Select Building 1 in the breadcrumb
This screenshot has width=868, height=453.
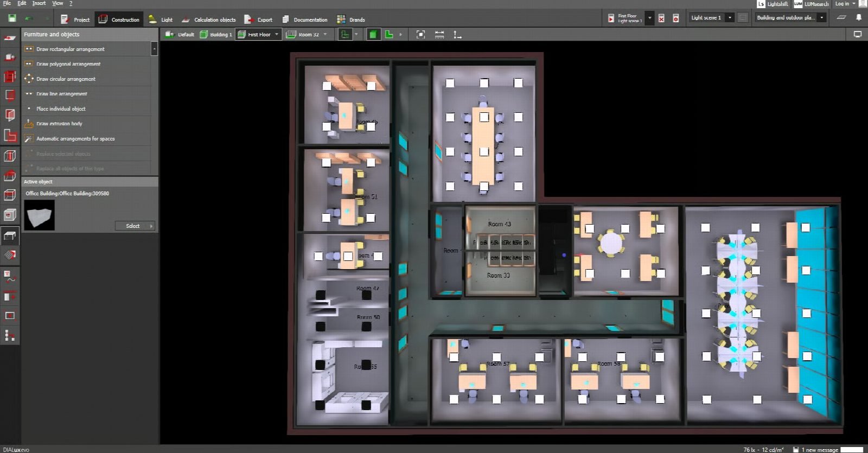coord(216,34)
